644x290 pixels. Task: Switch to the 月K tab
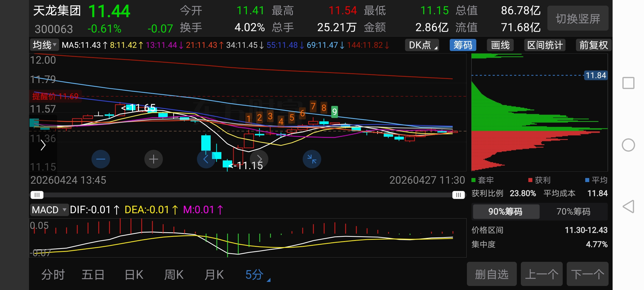click(x=214, y=275)
